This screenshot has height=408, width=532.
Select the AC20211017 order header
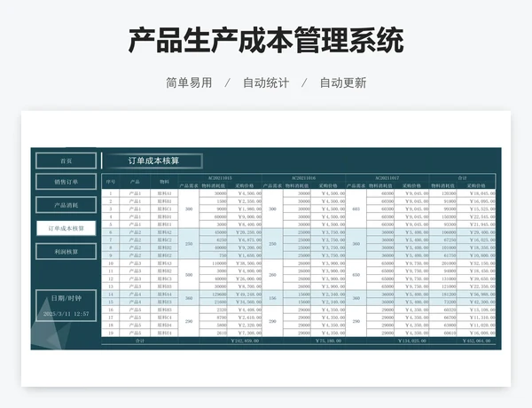tap(387, 178)
